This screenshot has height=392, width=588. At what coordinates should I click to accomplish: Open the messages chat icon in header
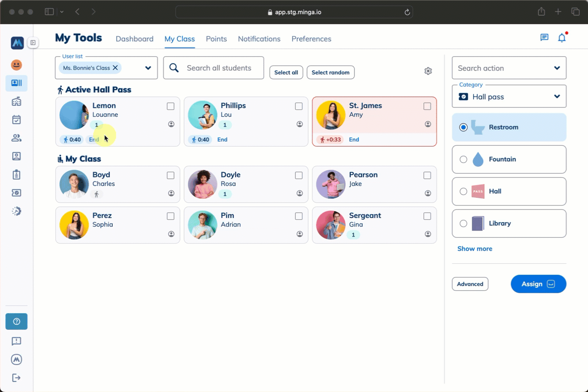[x=544, y=38]
